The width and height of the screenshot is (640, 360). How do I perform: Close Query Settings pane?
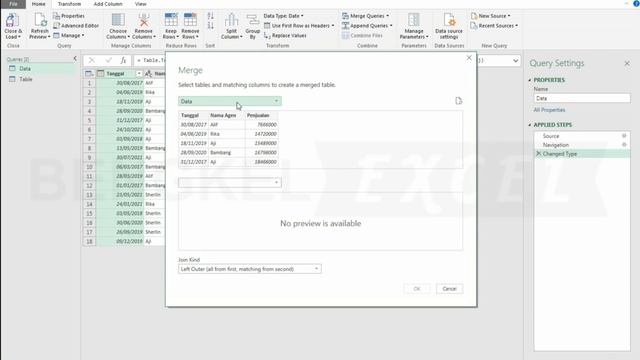point(627,64)
